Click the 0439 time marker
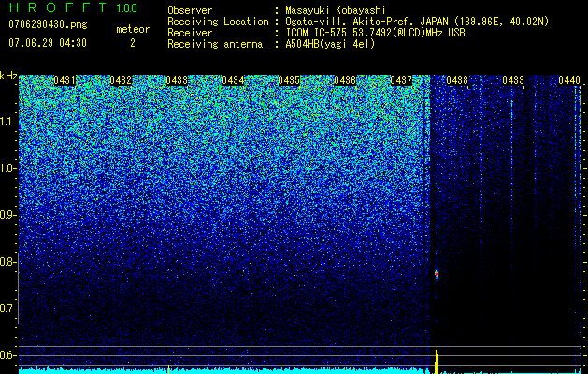Screen dimensions: 588x374 513,80
